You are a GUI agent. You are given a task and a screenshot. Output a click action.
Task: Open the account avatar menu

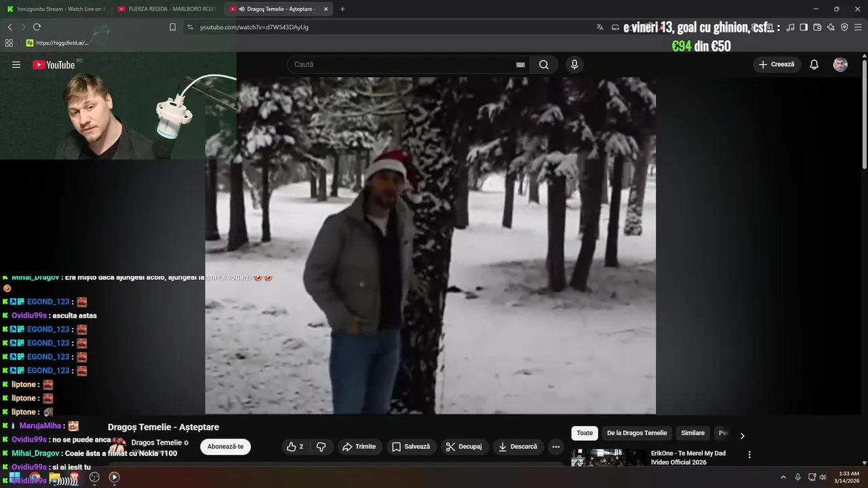(x=840, y=64)
